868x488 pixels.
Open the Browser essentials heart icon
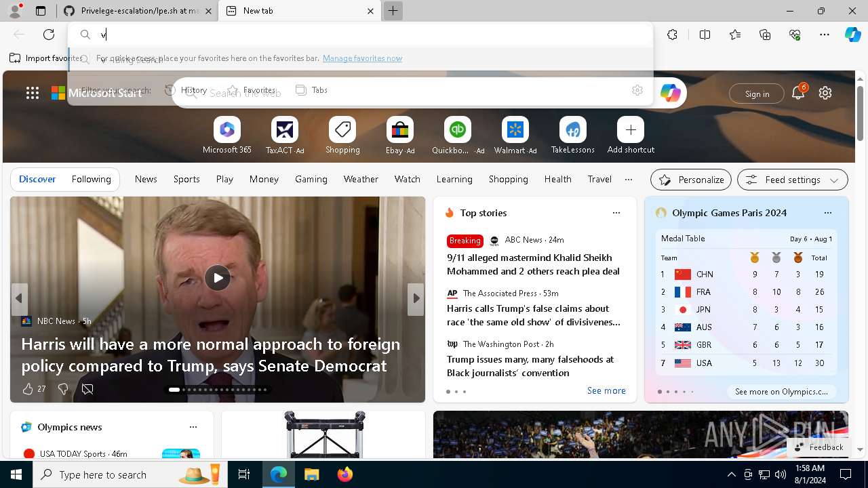pos(795,35)
